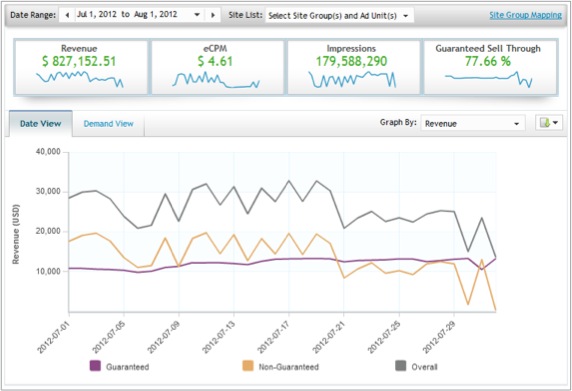Click the 2012-07-29 axis label
572x391 pixels.
[438, 337]
